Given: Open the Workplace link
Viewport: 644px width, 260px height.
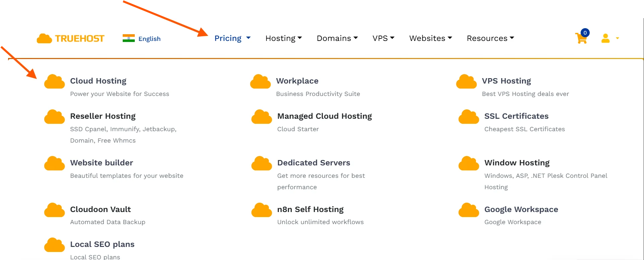Looking at the screenshot, I should tap(297, 81).
